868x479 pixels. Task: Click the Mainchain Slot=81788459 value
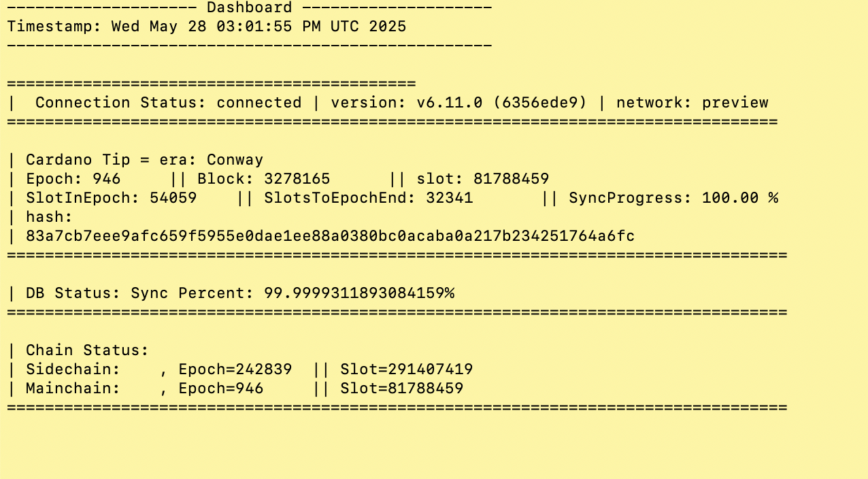[x=401, y=389]
